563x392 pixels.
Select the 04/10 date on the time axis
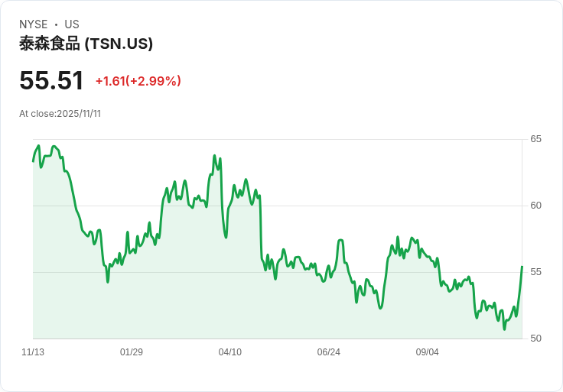pyautogui.click(x=229, y=352)
